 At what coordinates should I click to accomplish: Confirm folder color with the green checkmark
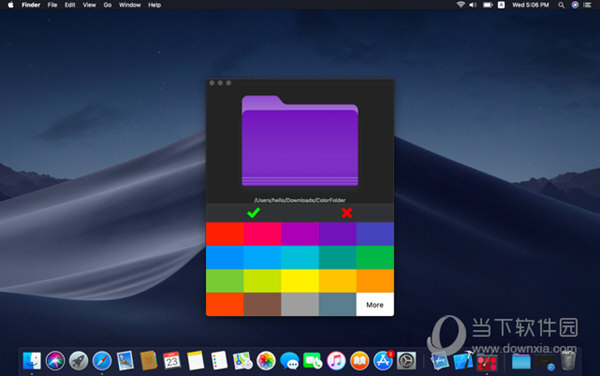tap(253, 213)
